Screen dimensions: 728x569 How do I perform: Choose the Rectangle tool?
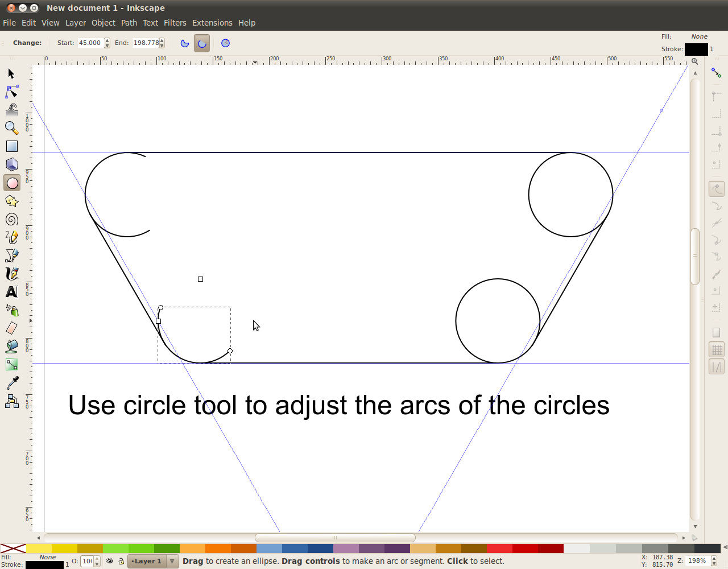click(x=12, y=146)
